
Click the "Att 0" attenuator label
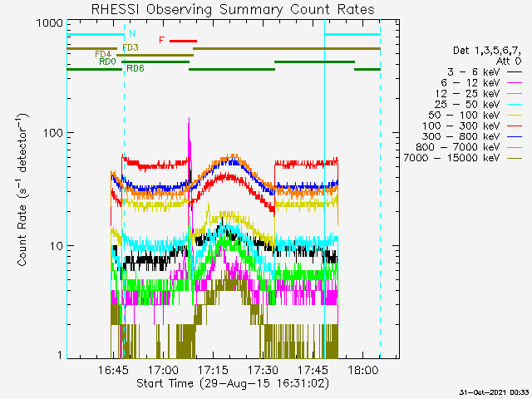tap(509, 62)
